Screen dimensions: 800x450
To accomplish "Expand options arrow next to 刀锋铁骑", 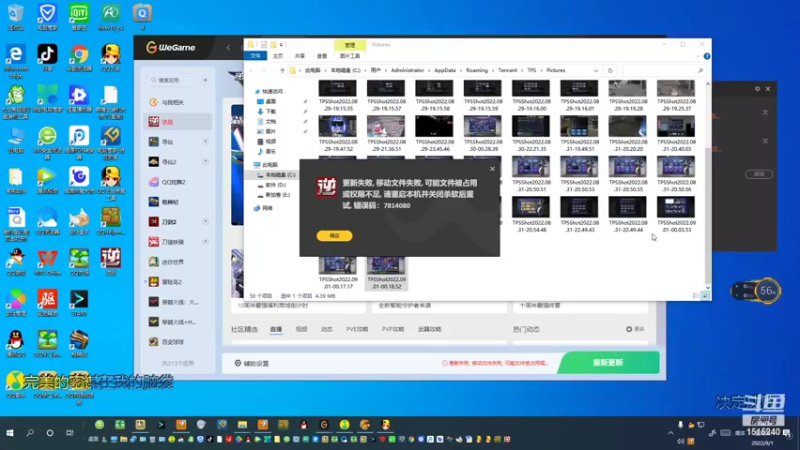I will (205, 241).
